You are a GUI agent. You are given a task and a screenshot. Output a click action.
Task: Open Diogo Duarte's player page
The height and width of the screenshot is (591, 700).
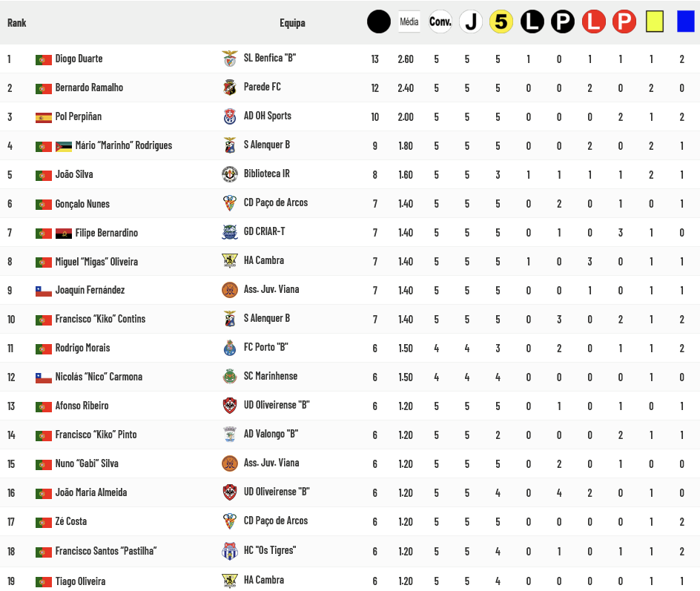pyautogui.click(x=79, y=59)
